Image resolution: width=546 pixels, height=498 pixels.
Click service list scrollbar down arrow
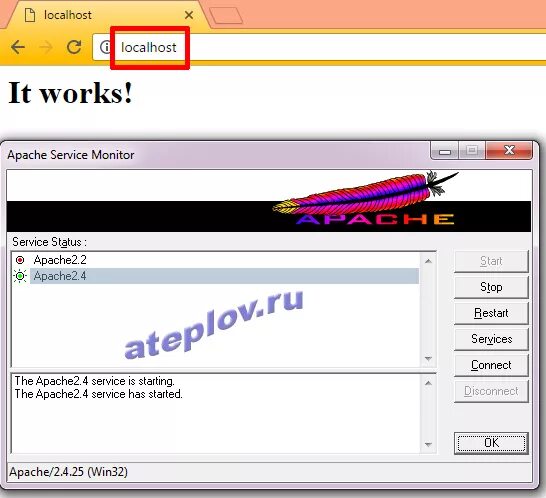coord(428,358)
